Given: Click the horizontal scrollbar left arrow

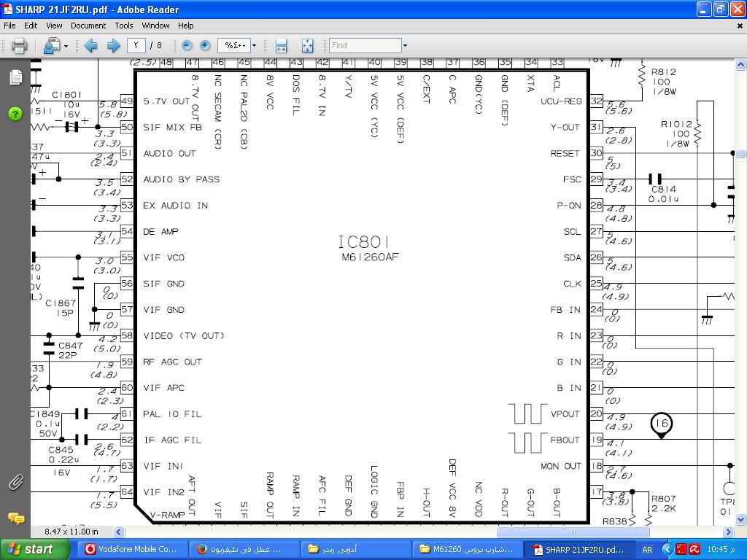Looking at the screenshot, I should (119, 532).
